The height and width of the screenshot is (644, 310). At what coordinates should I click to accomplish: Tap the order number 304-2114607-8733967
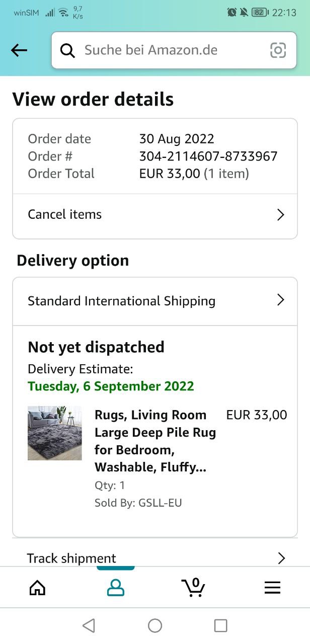coord(208,156)
